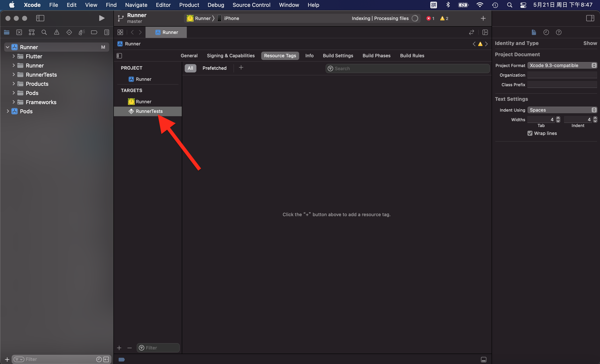Toggle source control status filter
The image size is (600, 364).
click(x=106, y=359)
